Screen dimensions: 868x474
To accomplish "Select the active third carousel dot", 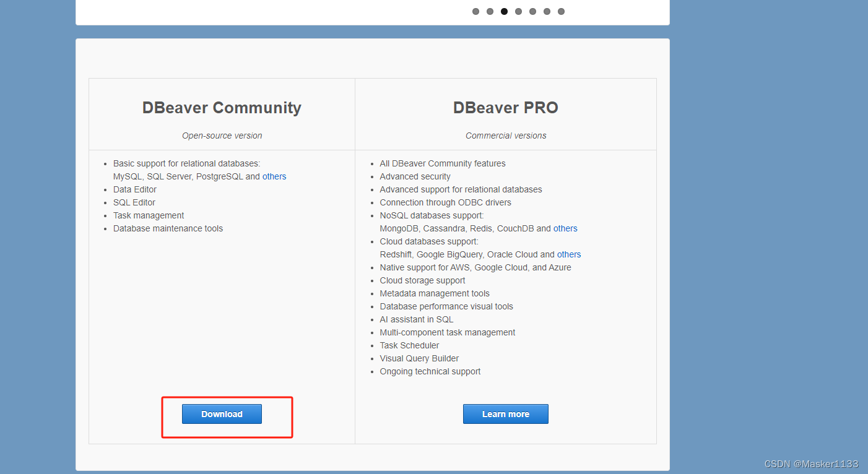I will coord(504,11).
